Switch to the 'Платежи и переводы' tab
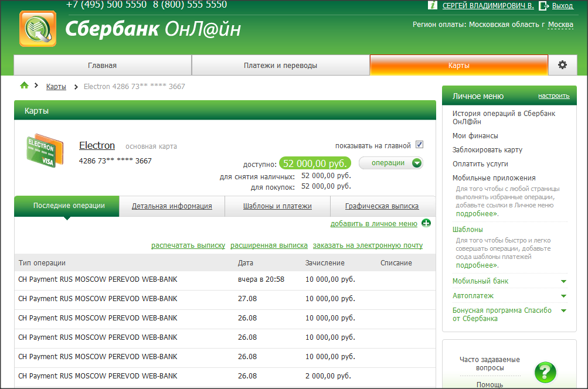588x389 pixels. click(280, 66)
